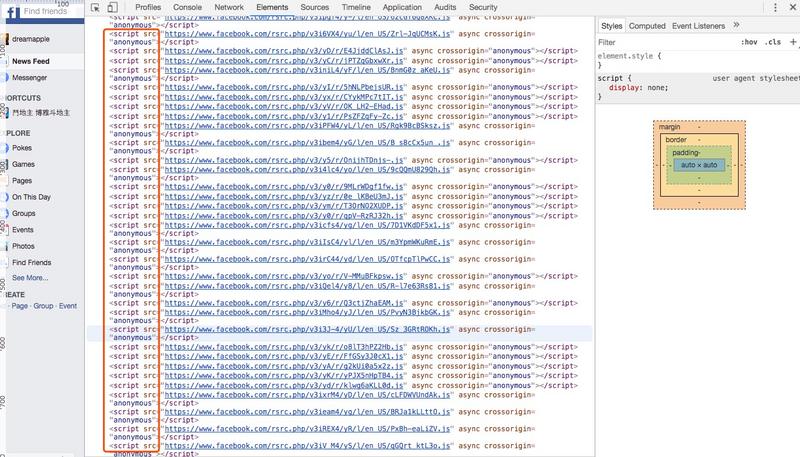
Task: Open script link OnijhTDnjs-.js
Action: 284,160
